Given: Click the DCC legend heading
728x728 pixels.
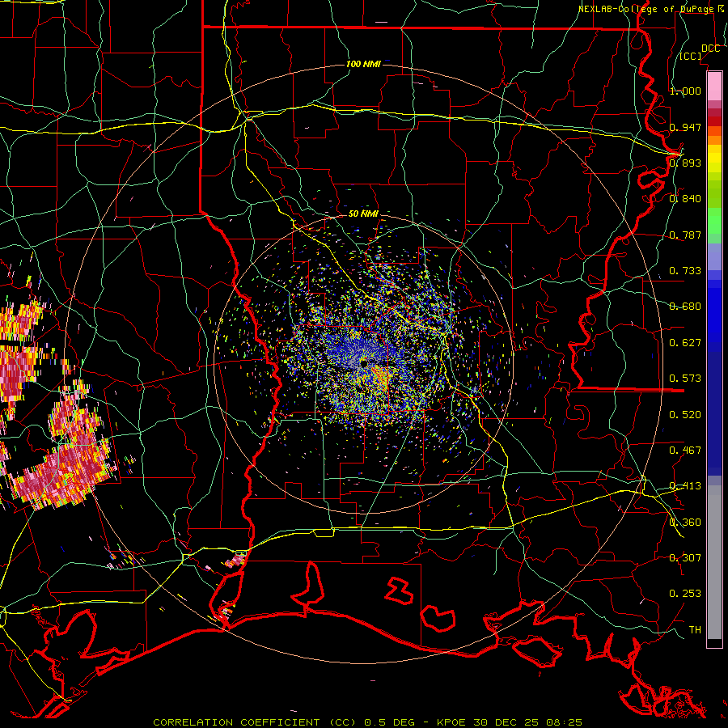Looking at the screenshot, I should pos(710,49).
